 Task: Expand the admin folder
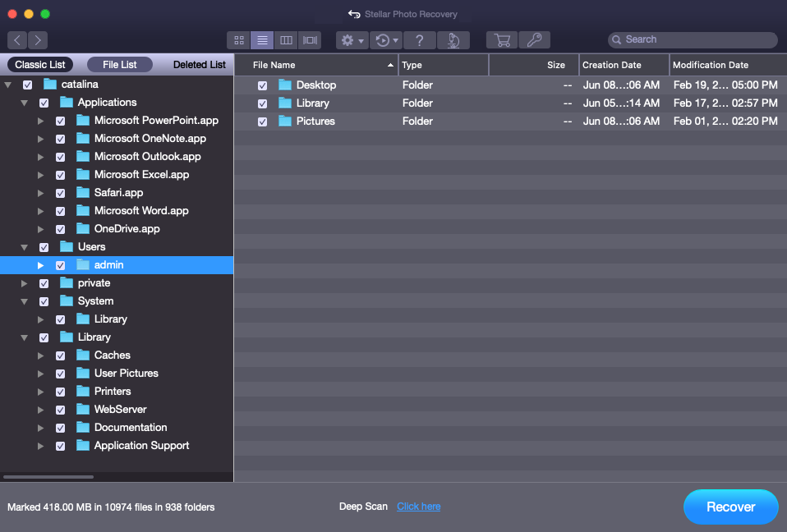pos(40,265)
